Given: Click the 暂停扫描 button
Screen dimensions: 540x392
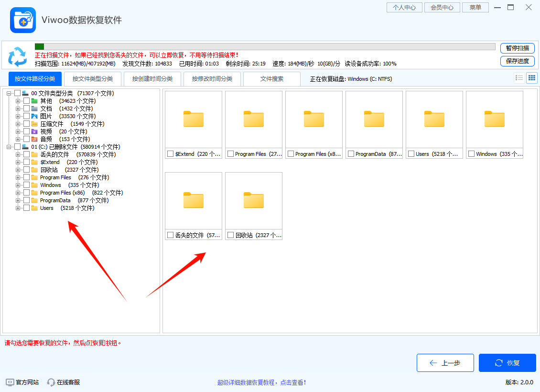Looking at the screenshot, I should [x=518, y=48].
